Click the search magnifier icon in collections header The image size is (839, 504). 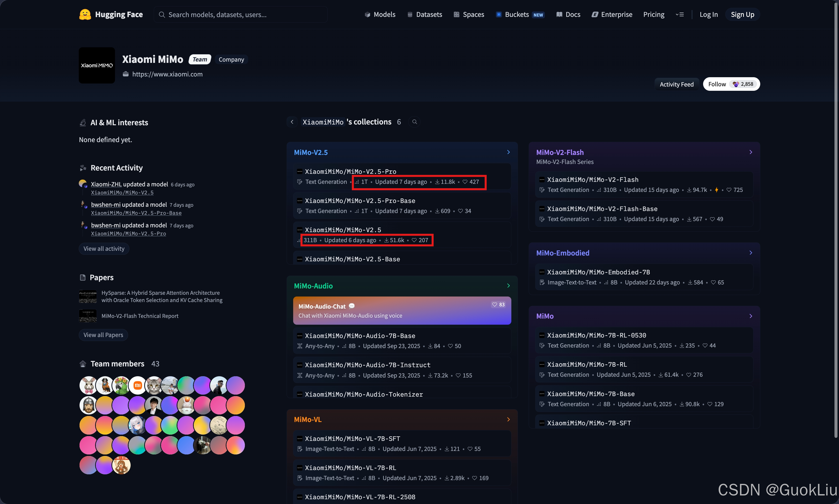tap(414, 122)
